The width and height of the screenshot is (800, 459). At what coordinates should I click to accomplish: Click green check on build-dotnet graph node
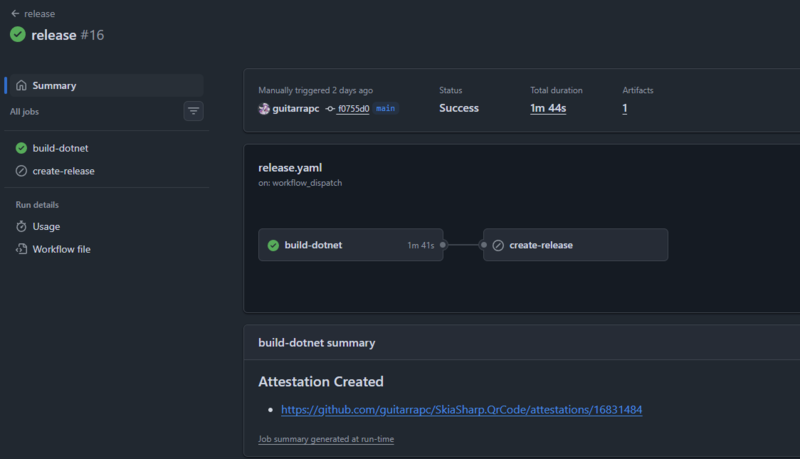(273, 245)
